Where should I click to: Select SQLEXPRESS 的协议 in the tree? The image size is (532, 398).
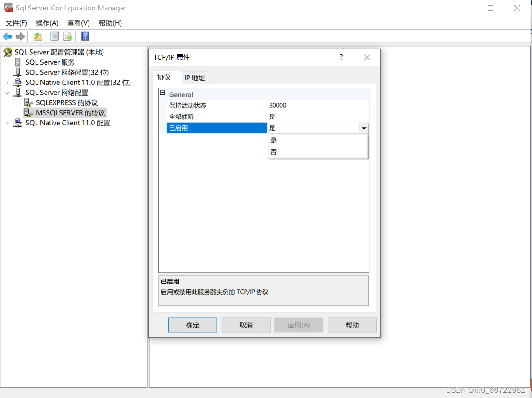point(67,103)
